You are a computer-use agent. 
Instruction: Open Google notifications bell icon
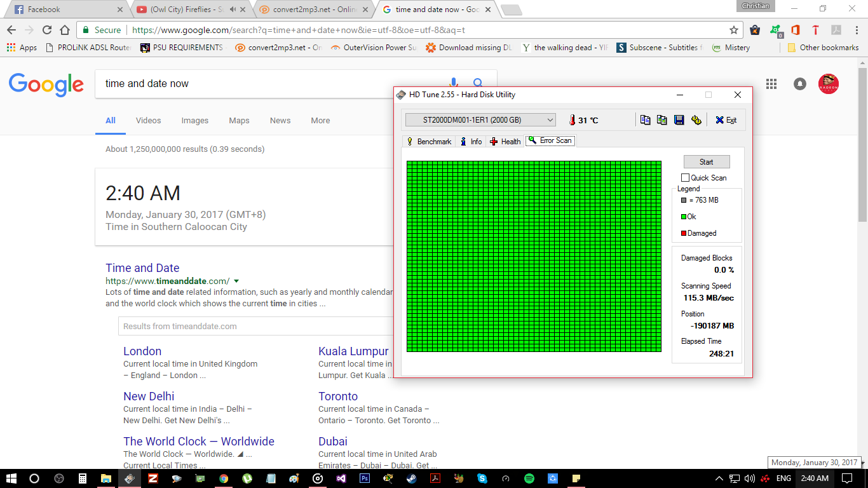coord(800,84)
